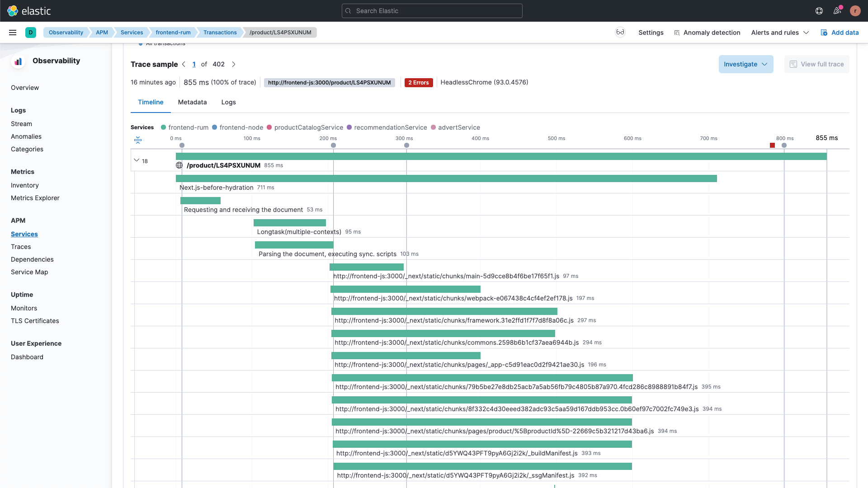The image size is (868, 488).
Task: Click the 2 Errors badge link
Action: click(417, 82)
